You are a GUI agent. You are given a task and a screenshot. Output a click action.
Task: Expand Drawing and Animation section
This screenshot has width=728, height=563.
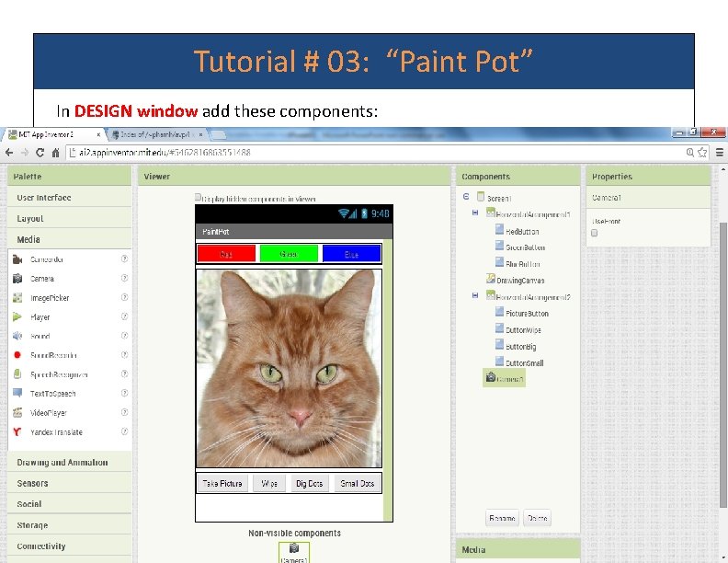coord(70,462)
